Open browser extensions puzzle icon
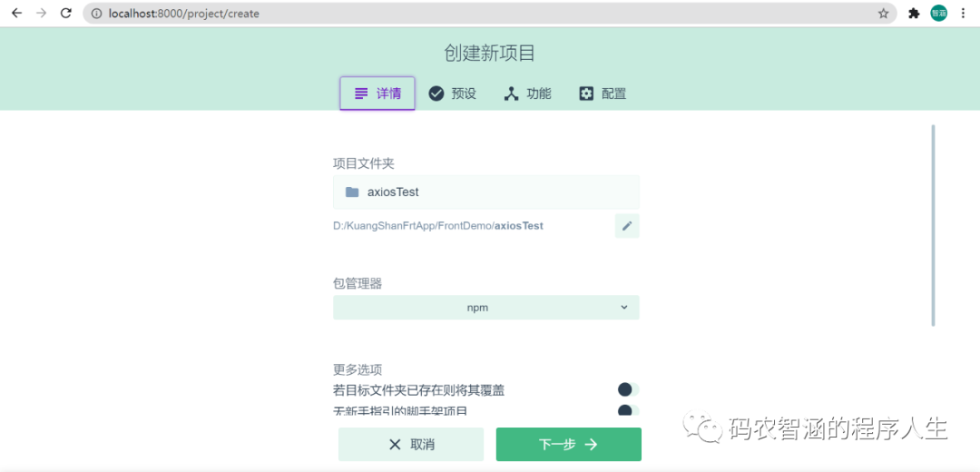The image size is (980, 472). 914,13
